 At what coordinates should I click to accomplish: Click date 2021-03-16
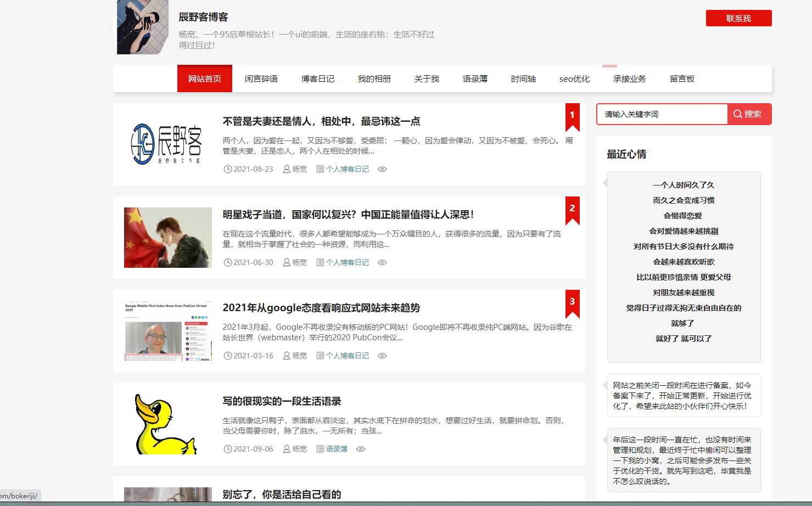pos(253,356)
